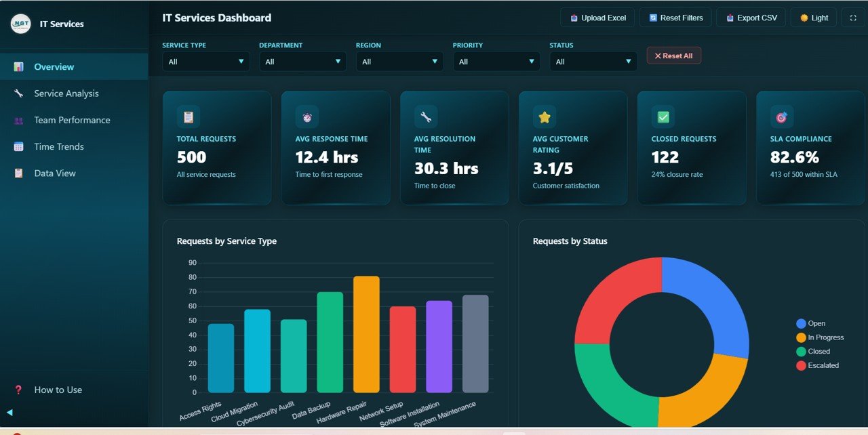
Task: Click the Reset All filters button
Action: 673,56
